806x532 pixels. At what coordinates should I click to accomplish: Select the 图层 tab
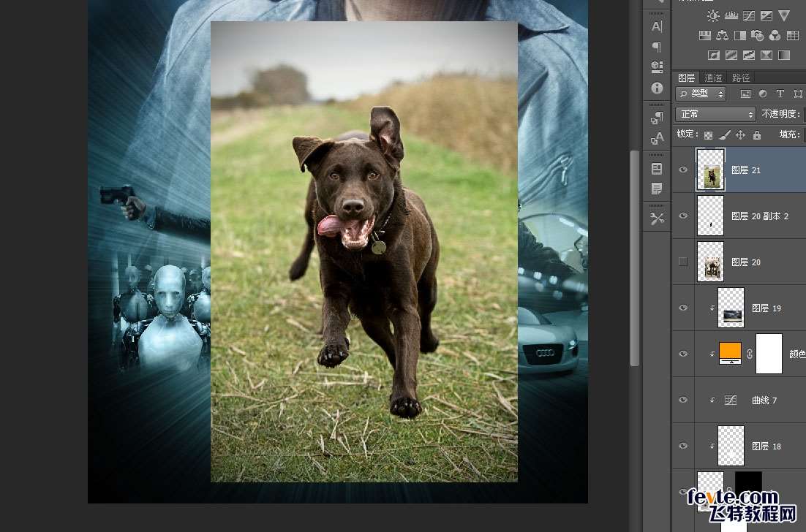click(x=686, y=77)
